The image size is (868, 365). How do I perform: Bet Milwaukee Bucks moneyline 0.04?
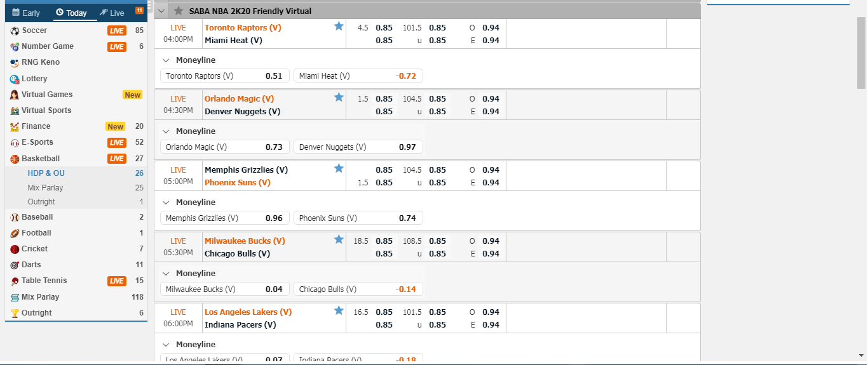pyautogui.click(x=224, y=289)
